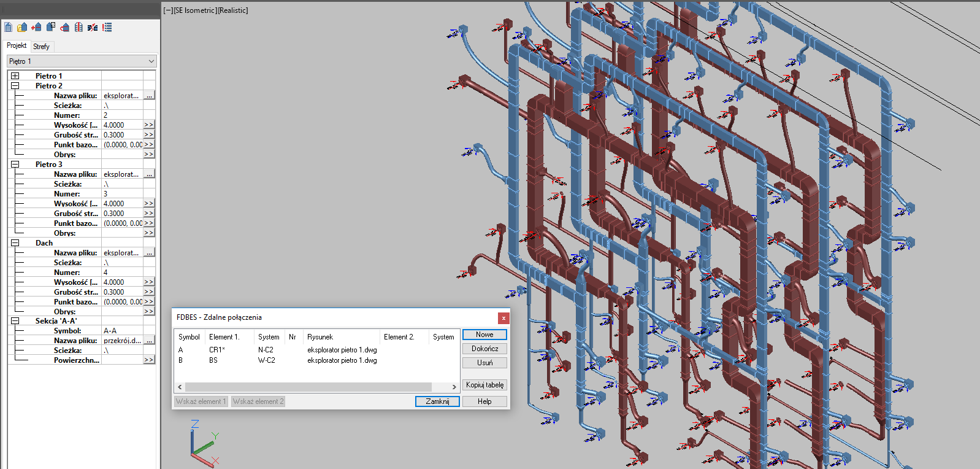Select the Projekt tab
This screenshot has width=980, height=469.
tap(17, 46)
